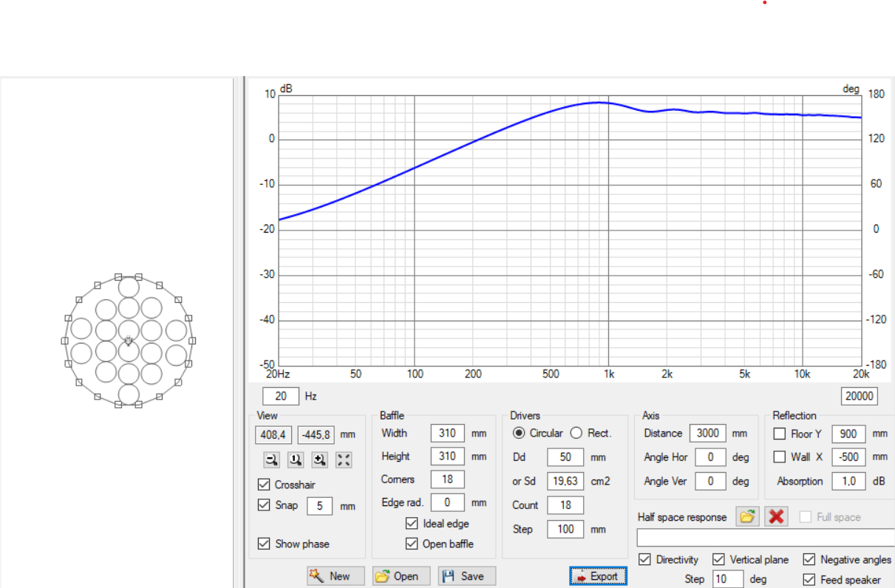Click the Absorption dB field

[848, 481]
